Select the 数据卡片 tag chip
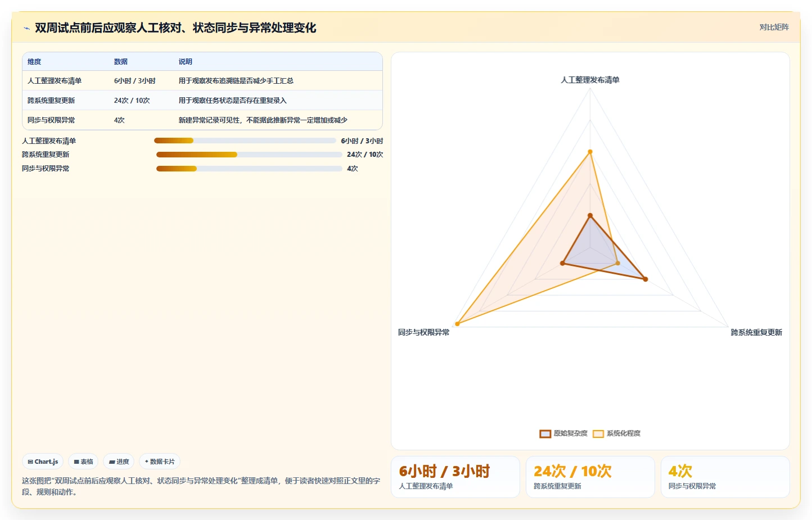812x520 pixels. (x=160, y=462)
